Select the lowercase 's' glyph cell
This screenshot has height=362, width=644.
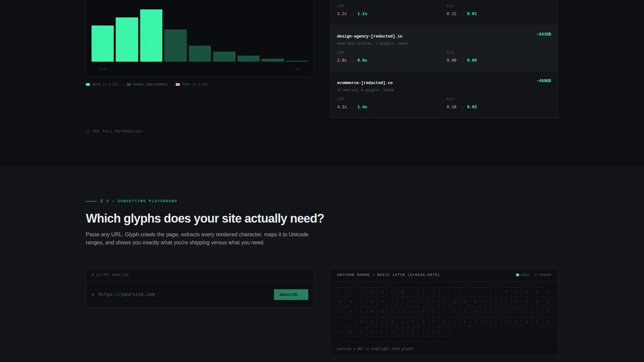pos(547,322)
